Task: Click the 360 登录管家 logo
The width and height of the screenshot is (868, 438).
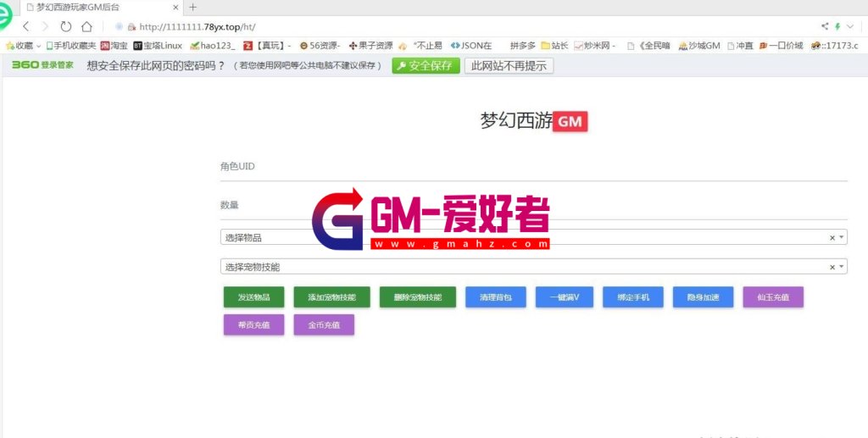Action: click(42, 65)
